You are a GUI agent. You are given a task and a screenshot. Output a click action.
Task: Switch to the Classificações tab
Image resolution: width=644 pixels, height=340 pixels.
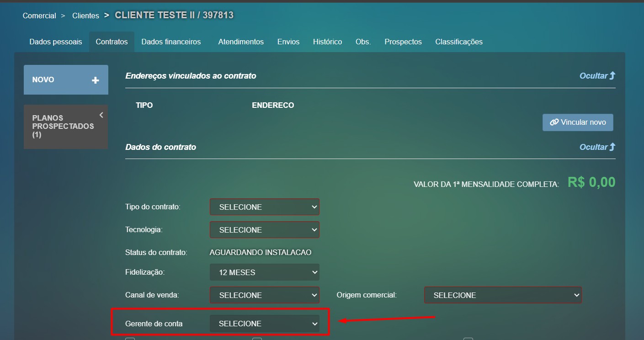459,42
